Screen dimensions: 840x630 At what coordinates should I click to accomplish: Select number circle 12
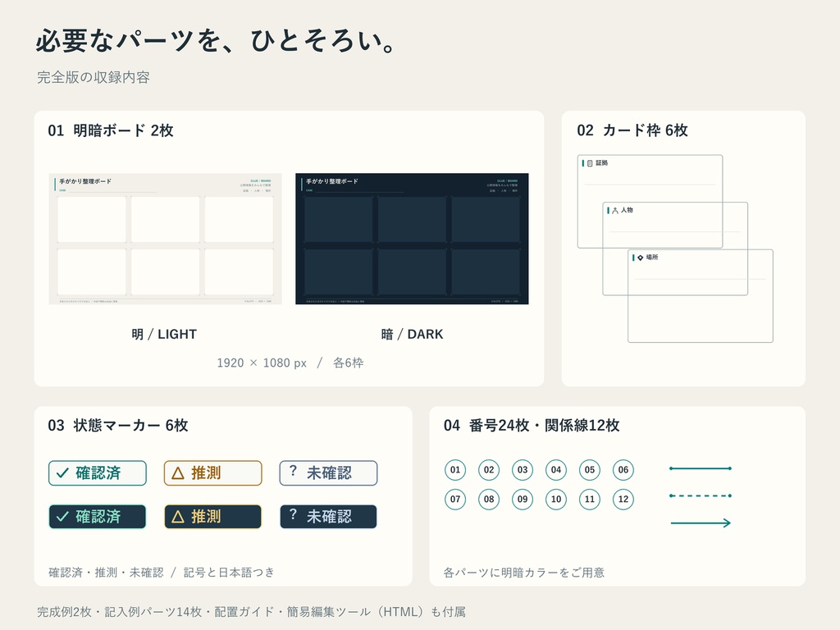(623, 500)
